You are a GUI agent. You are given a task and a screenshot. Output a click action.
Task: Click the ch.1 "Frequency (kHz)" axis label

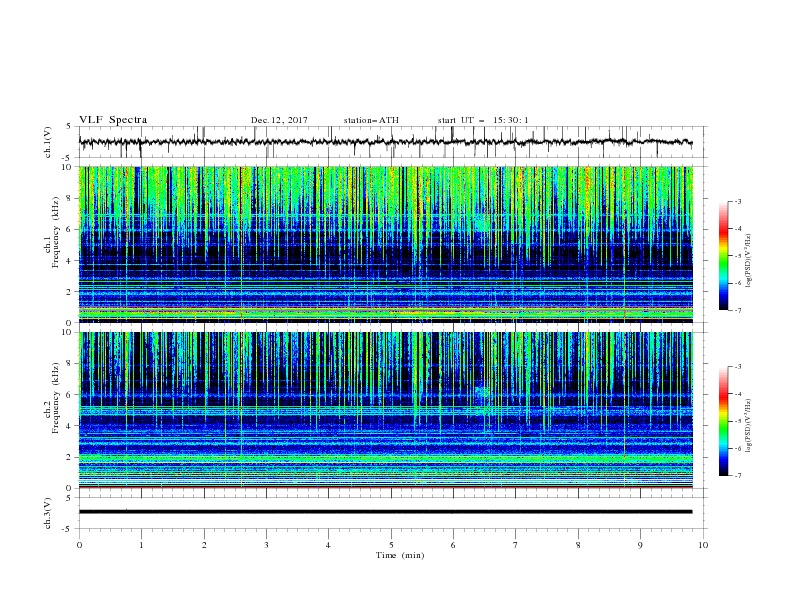[55, 230]
